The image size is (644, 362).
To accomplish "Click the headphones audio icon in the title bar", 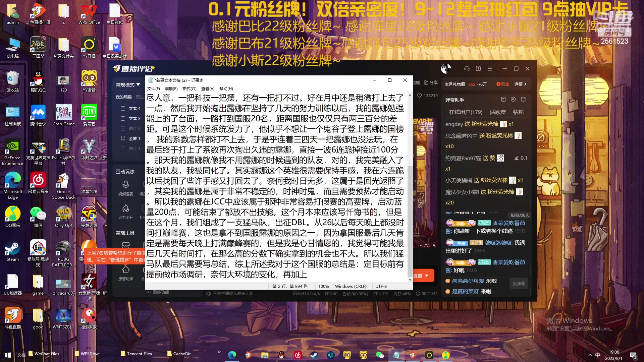I will (x=467, y=68).
